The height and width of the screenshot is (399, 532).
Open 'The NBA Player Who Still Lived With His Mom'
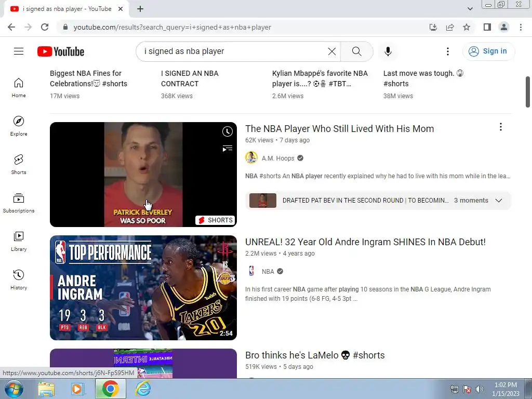pos(339,129)
